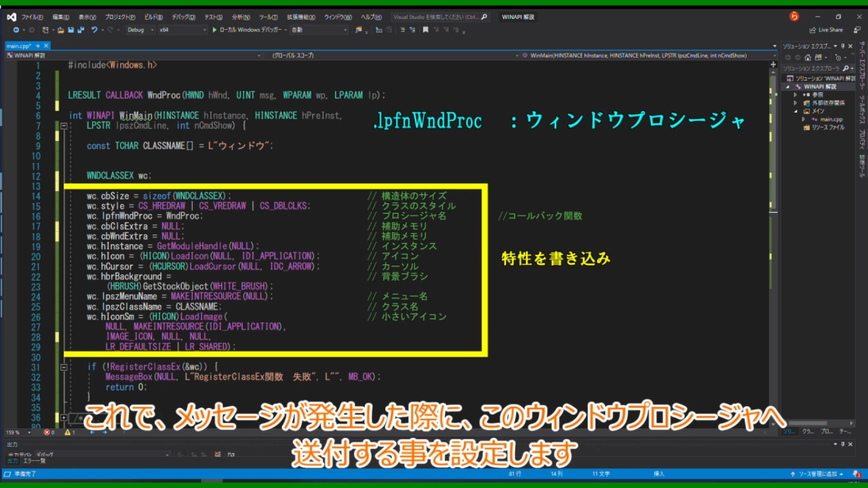Open the Debug configuration dropdown

click(140, 30)
